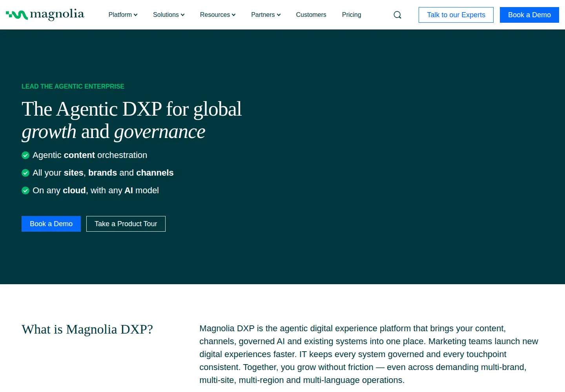This screenshot has height=392, width=565.
Task: Navigate to the Customers page
Action: (311, 15)
